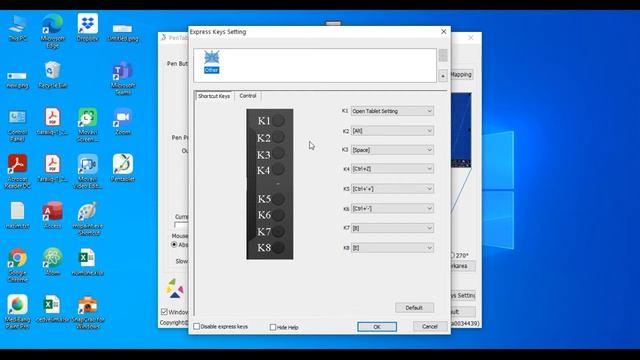This screenshot has width=640, height=360.
Task: Close the Express Keys Setting dialog
Action: (444, 31)
